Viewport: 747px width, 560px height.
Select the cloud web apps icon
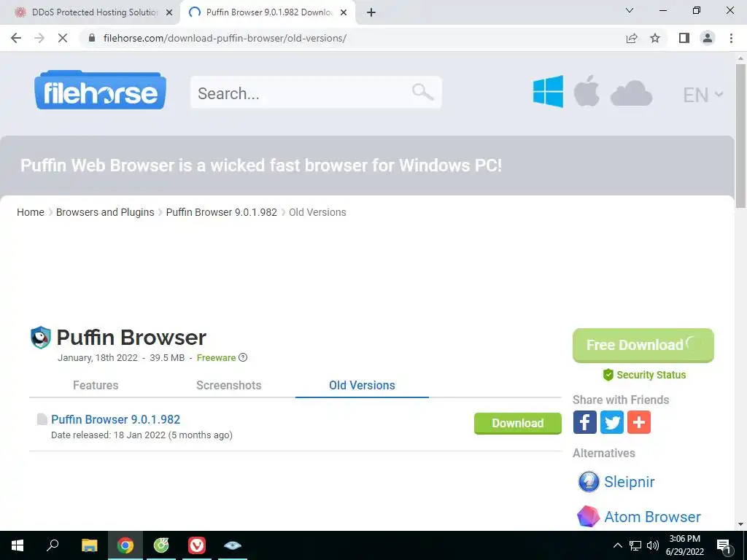pos(631,93)
